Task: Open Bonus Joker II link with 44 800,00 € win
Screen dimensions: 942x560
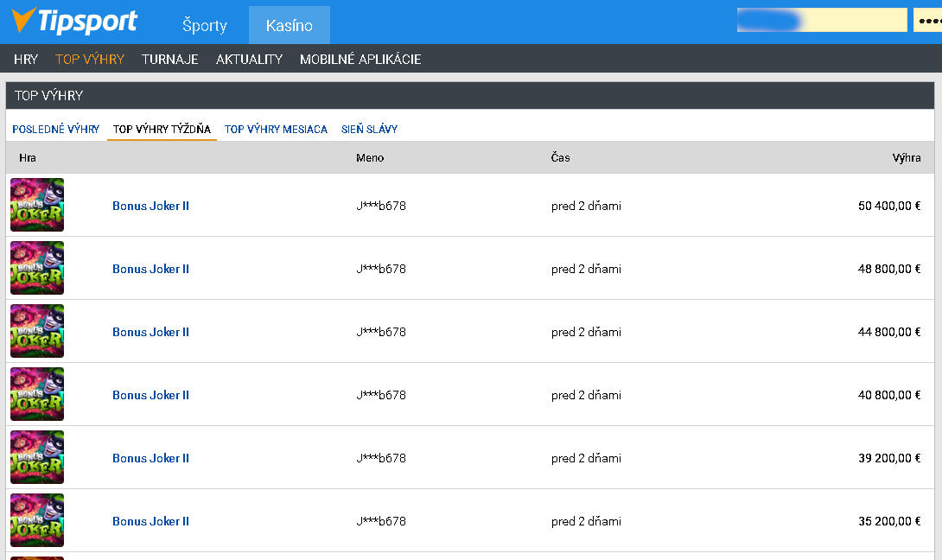Action: (150, 332)
